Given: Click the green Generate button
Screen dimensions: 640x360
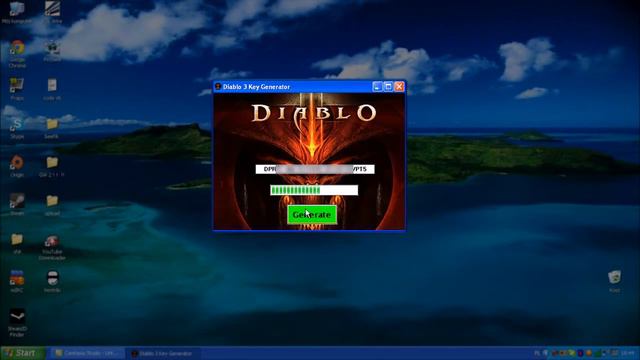Looking at the screenshot, I should 312,215.
